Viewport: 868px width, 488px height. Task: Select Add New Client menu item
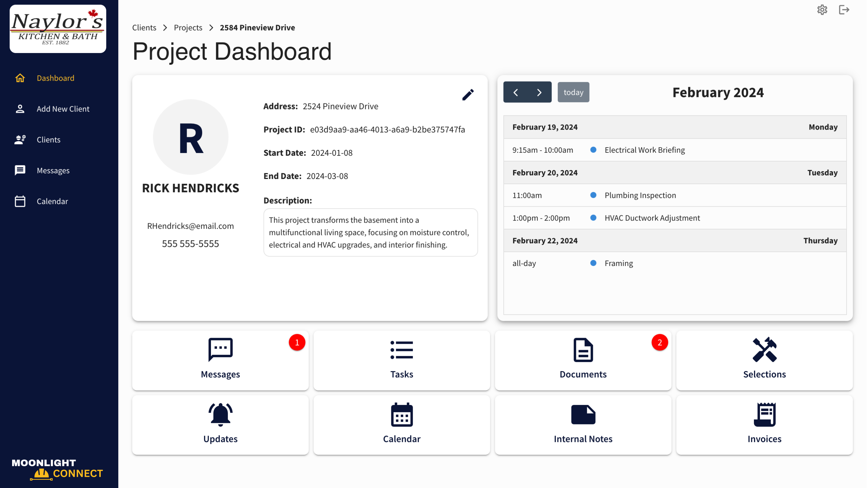pos(63,109)
